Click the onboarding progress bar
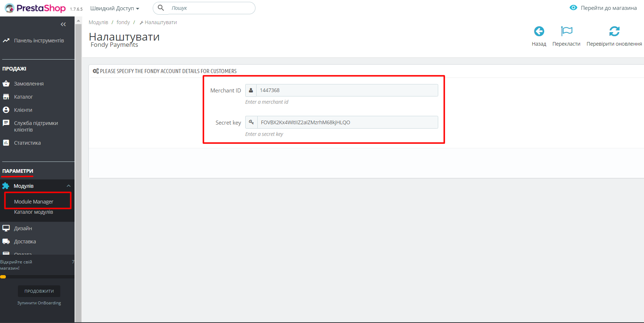This screenshot has height=323, width=644. (x=37, y=277)
